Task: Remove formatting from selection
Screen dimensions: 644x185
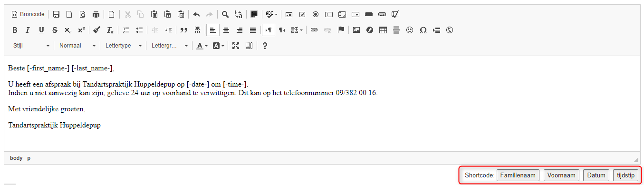Action: click(x=110, y=30)
